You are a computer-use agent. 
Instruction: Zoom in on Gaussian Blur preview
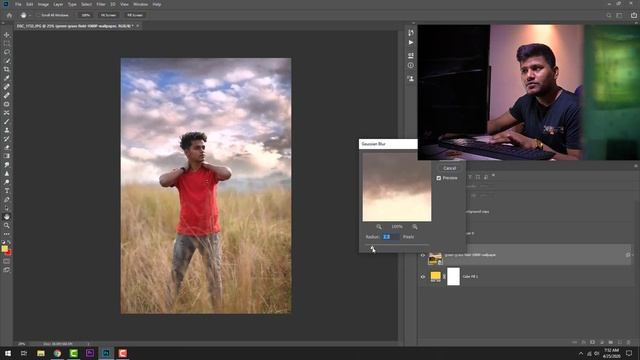coord(415,227)
